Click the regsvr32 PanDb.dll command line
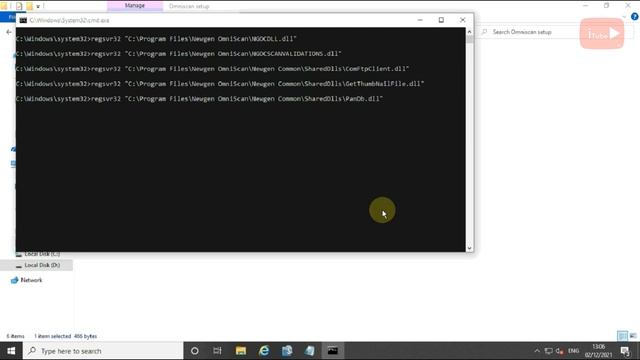The image size is (640, 360). coord(199,99)
